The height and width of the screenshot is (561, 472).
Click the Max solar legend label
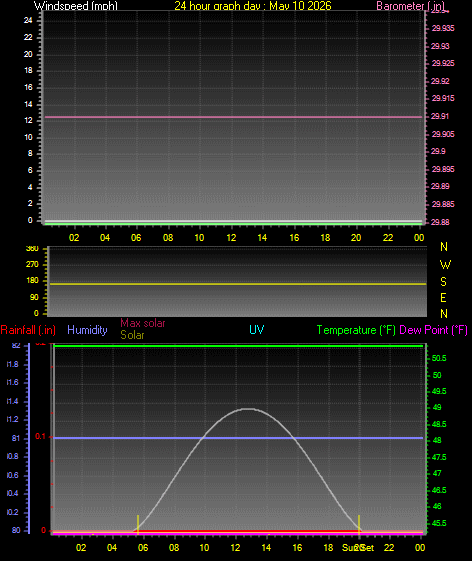coord(143,323)
